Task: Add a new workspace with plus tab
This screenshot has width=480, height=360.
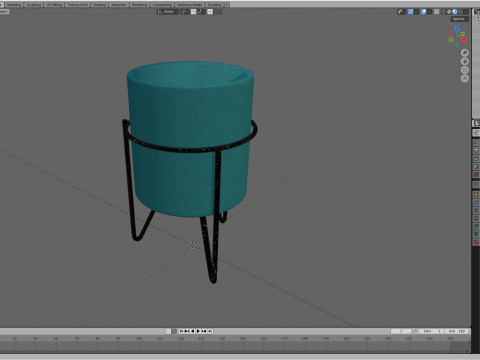Action: point(227,5)
